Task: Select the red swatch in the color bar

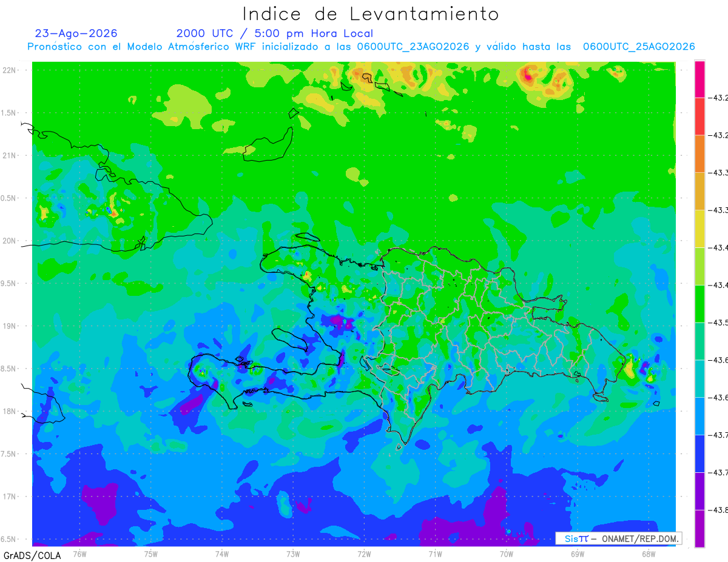Action: (699, 116)
